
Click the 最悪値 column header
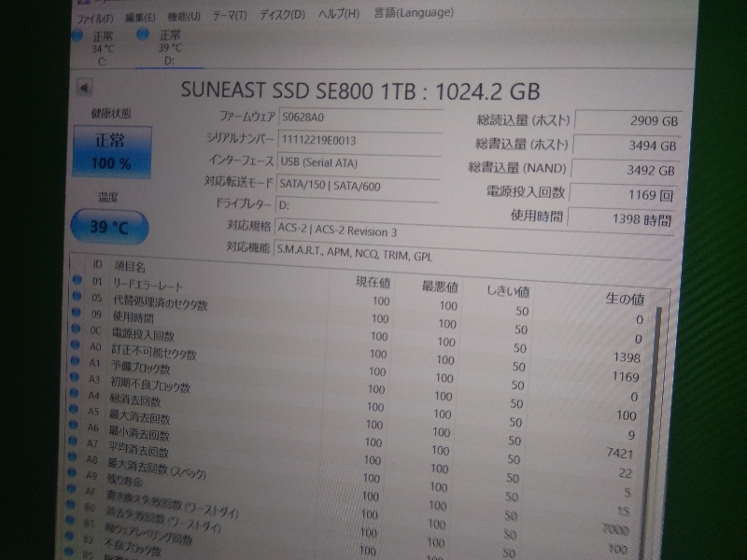coord(440,287)
